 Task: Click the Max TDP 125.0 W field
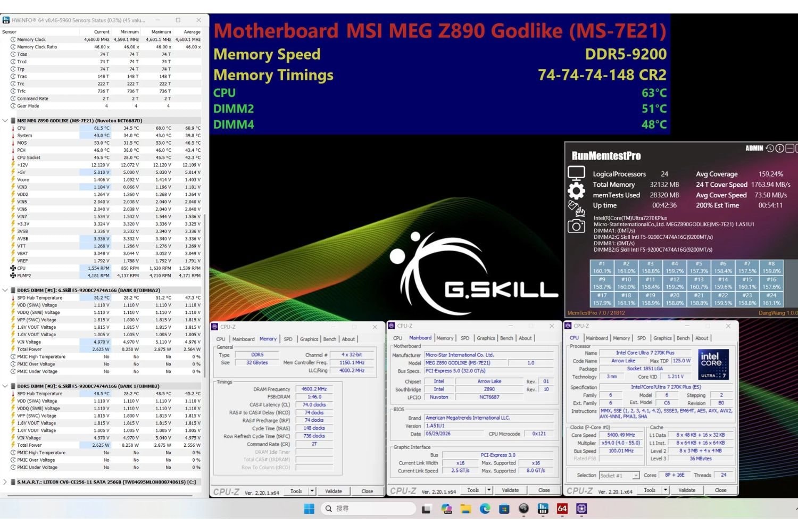pos(681,361)
